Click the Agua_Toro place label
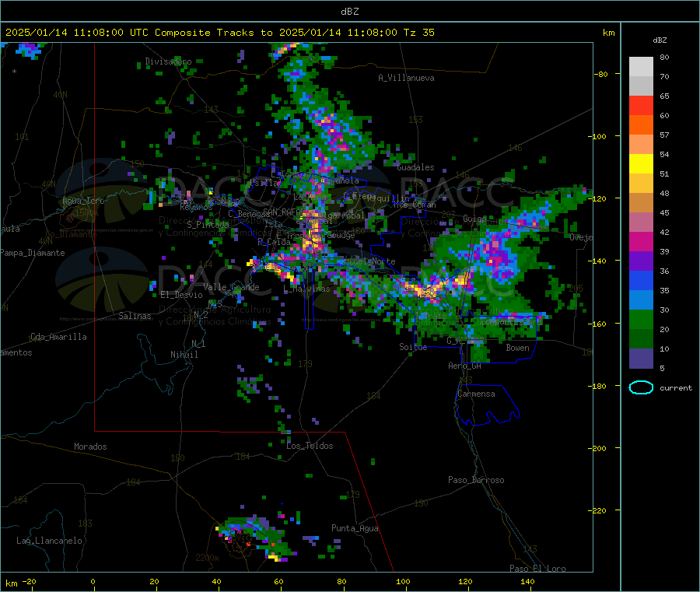This screenshot has height=592, width=700. (x=83, y=201)
